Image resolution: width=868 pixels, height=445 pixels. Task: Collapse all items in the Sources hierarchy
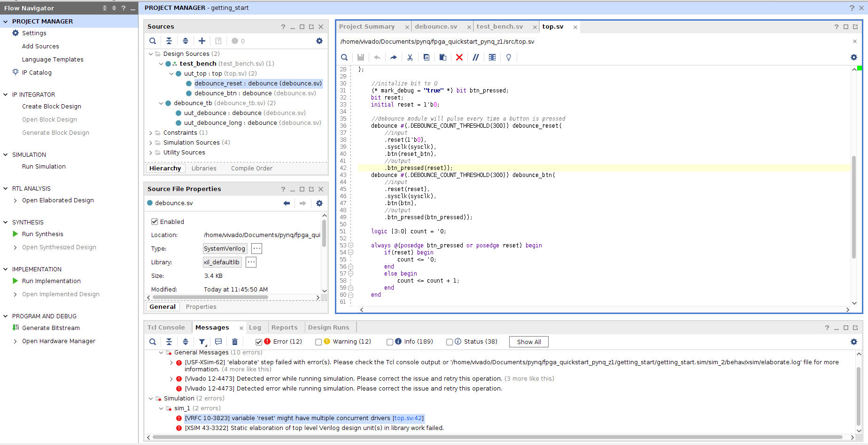coord(169,41)
